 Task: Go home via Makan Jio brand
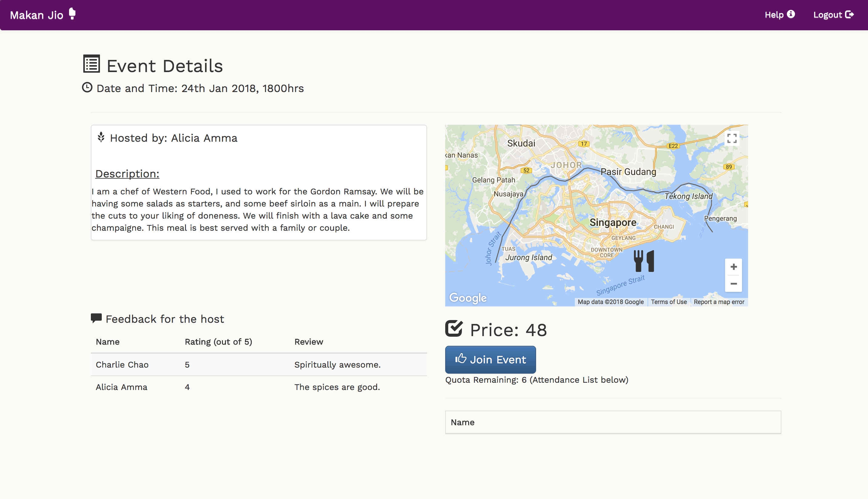click(37, 15)
